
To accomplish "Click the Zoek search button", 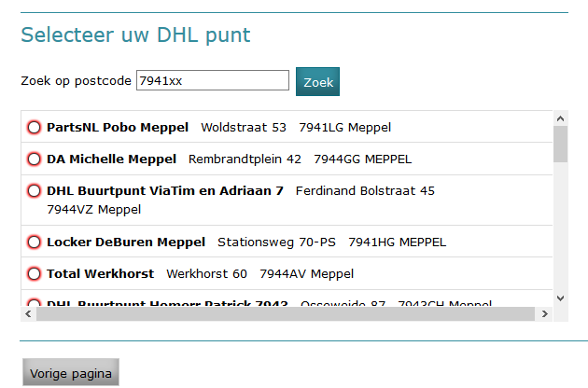I will (x=317, y=82).
